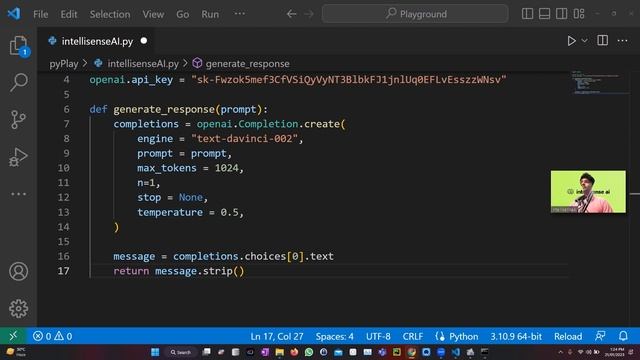
Task: Open the Manage gear menu
Action: 18,309
